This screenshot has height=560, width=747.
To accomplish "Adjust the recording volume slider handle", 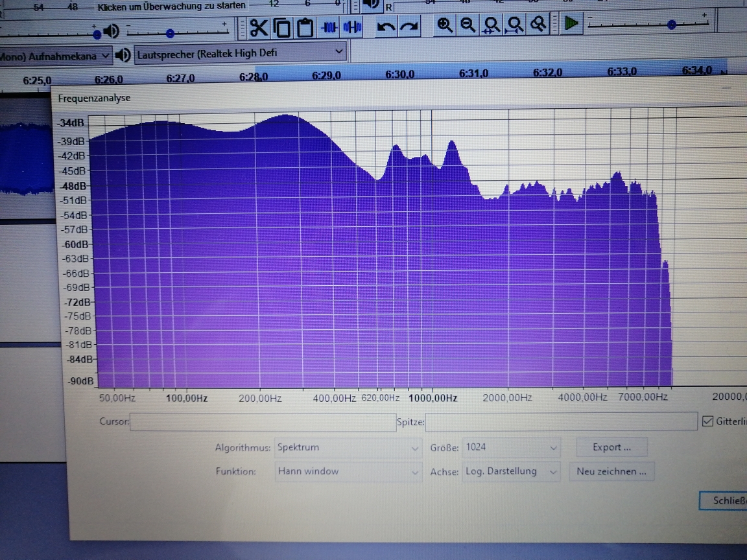I will coord(97,34).
